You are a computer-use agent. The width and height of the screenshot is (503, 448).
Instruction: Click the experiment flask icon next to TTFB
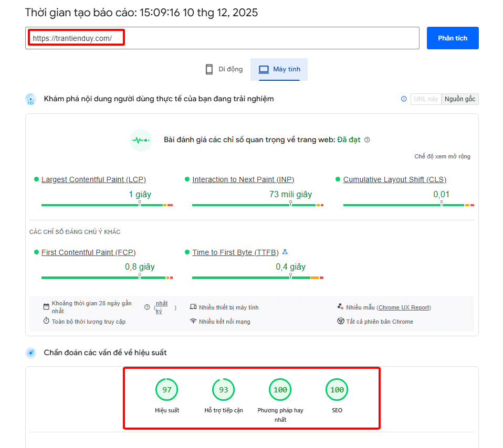(284, 252)
